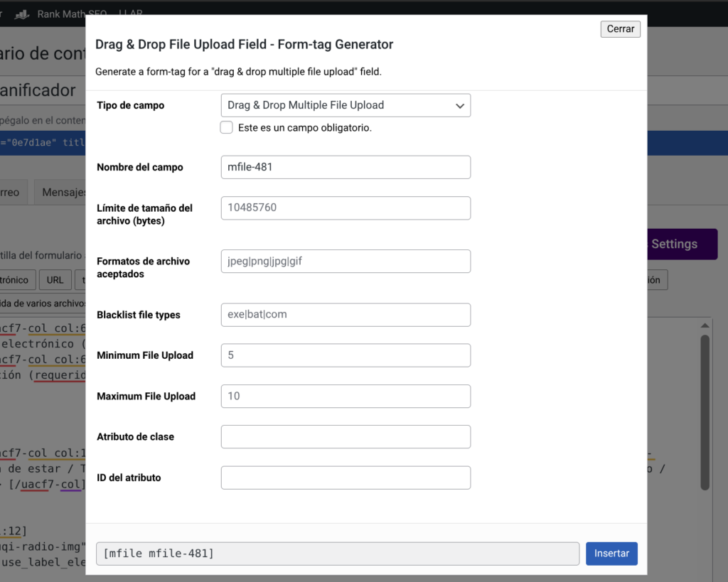Screen dimensions: 728x582
Task: Close the dialog with Cerrar button
Action: 621,29
